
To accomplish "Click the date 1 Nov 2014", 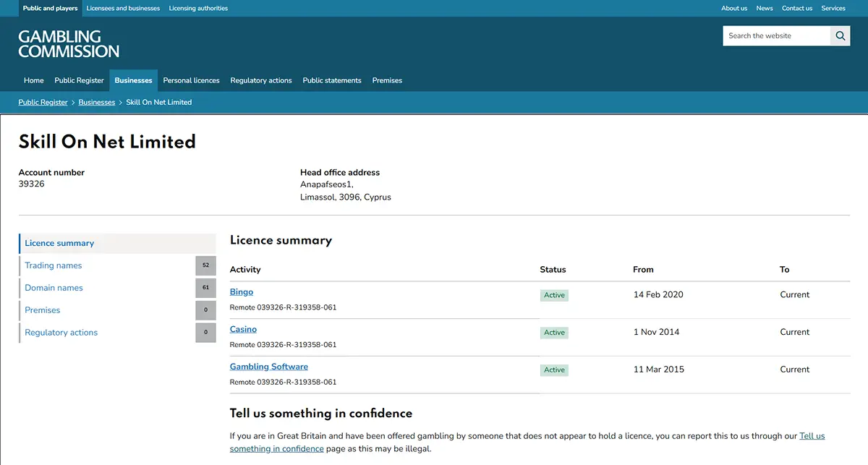I will [x=656, y=332].
